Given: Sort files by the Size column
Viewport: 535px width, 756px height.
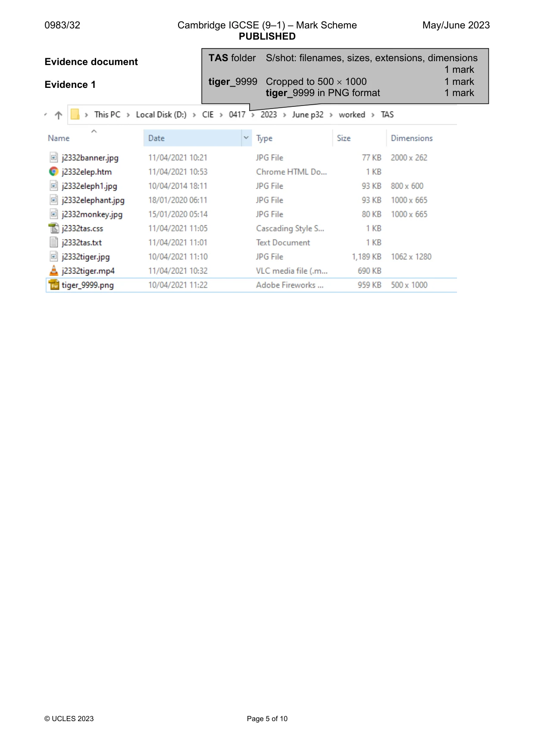Looking at the screenshot, I should point(344,138).
